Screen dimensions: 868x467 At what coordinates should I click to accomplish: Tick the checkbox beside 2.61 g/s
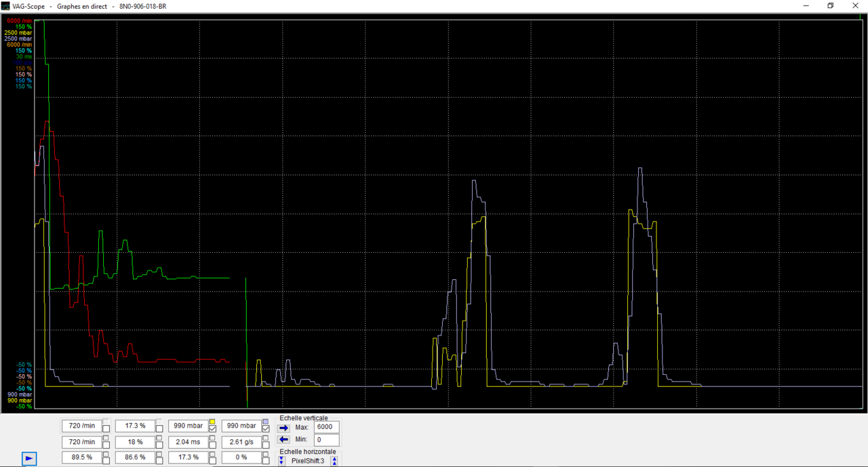tap(266, 445)
